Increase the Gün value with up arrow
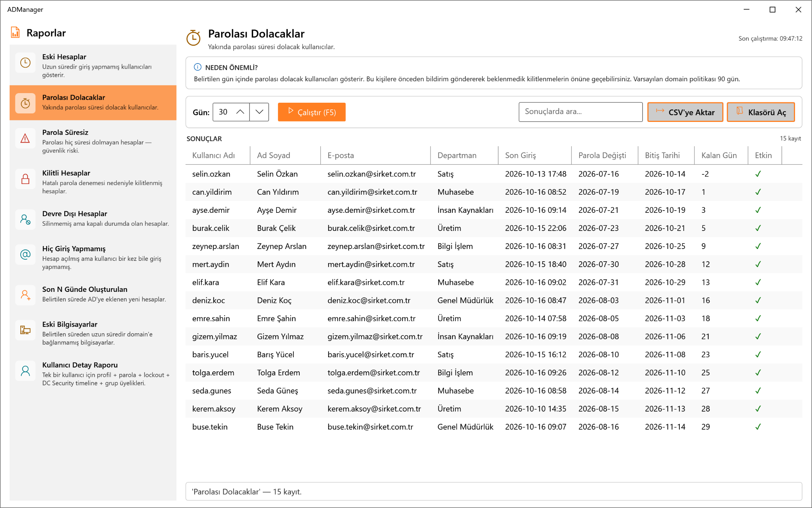Image resolution: width=812 pixels, height=508 pixels. 240,112
